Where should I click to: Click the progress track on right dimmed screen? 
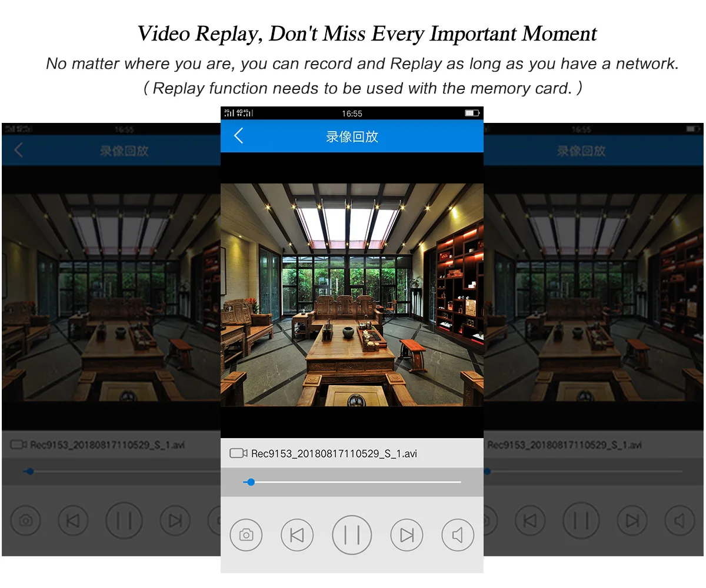[x=584, y=471]
